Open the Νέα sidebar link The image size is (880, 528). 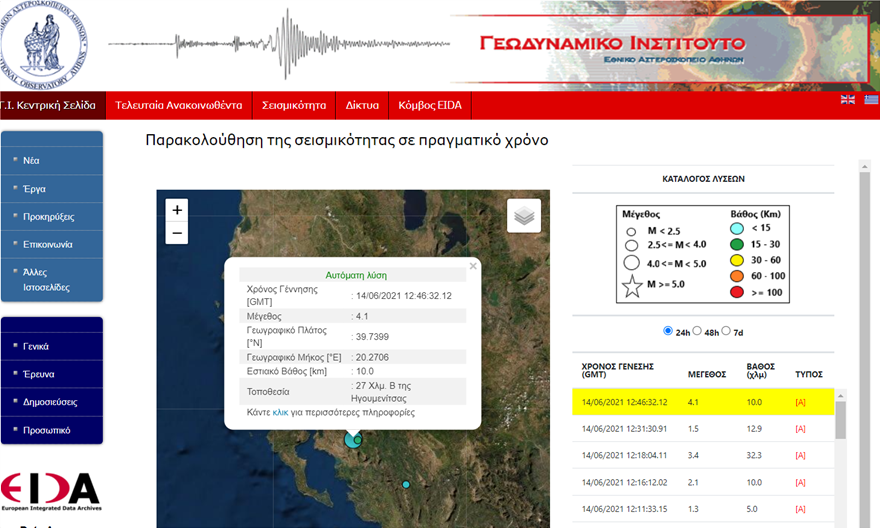click(32, 160)
